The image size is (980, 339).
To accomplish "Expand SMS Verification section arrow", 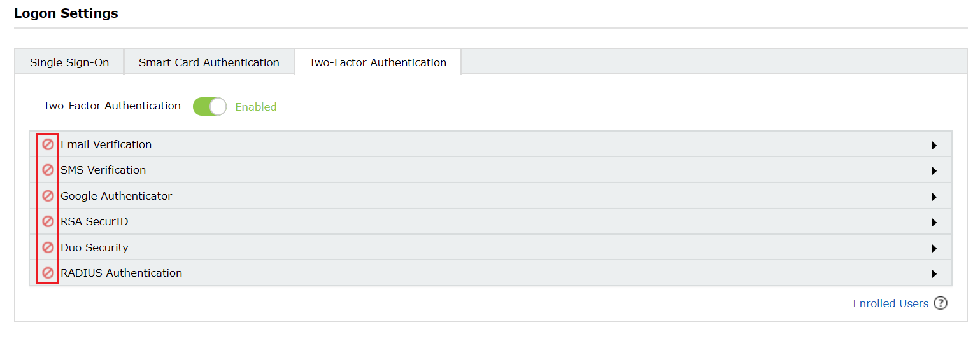I will coord(934,171).
